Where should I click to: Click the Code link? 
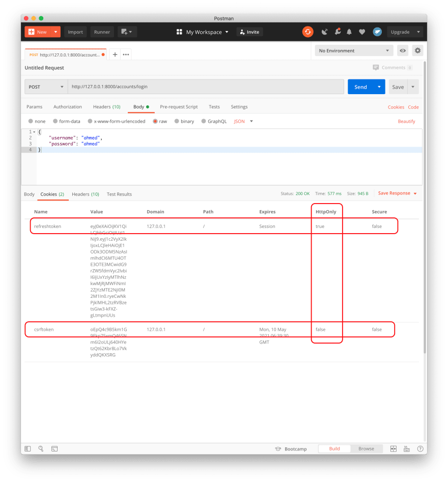[413, 107]
